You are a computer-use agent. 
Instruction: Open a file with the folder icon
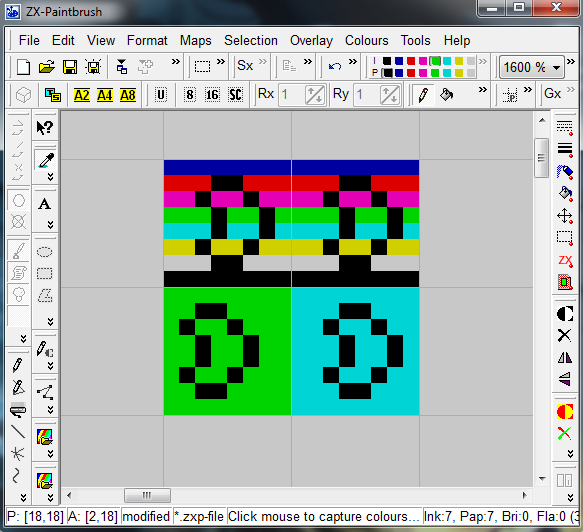point(47,67)
